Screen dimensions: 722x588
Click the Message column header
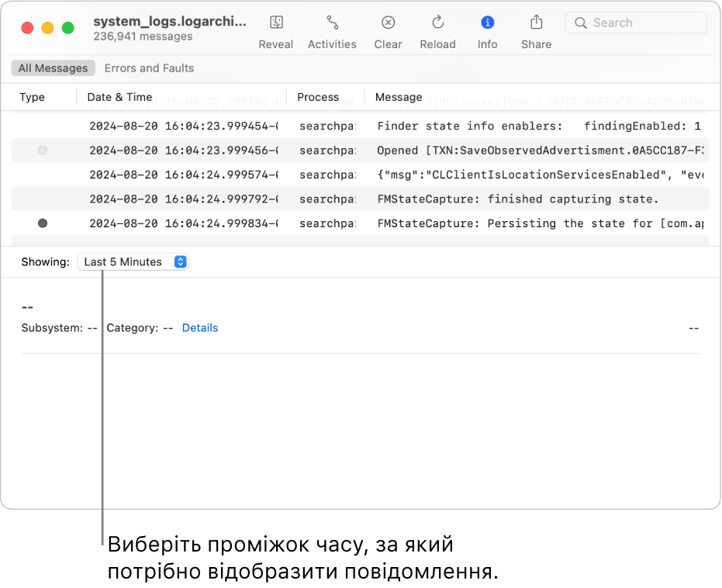[399, 97]
